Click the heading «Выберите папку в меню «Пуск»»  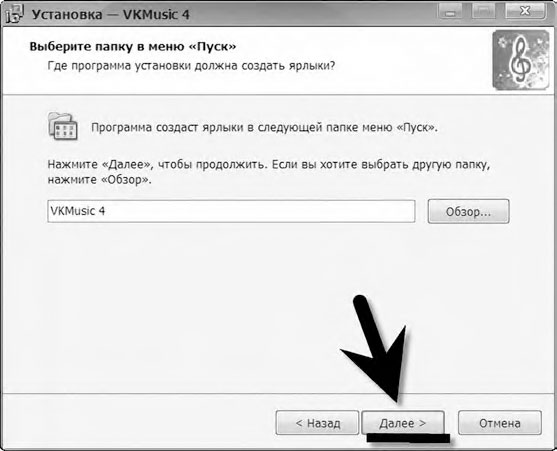tap(133, 47)
